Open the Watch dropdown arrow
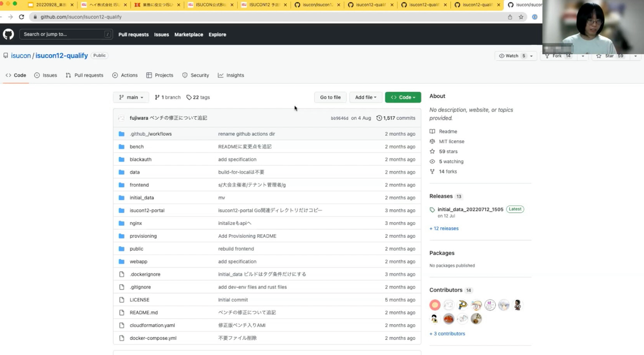The width and height of the screenshot is (644, 355). [x=531, y=56]
